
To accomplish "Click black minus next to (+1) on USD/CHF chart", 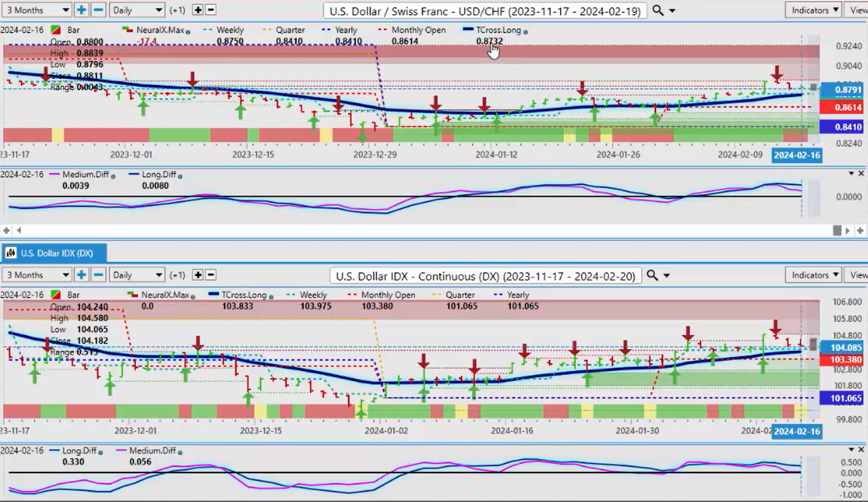I will pos(210,10).
